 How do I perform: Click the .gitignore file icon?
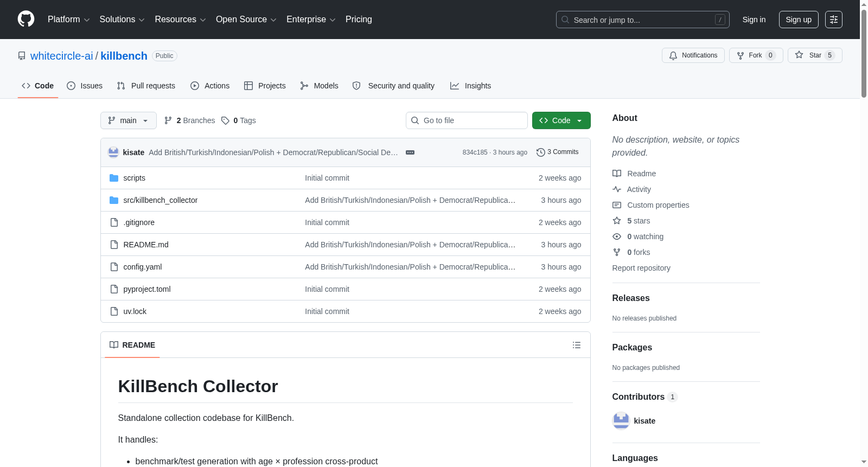[x=114, y=222]
